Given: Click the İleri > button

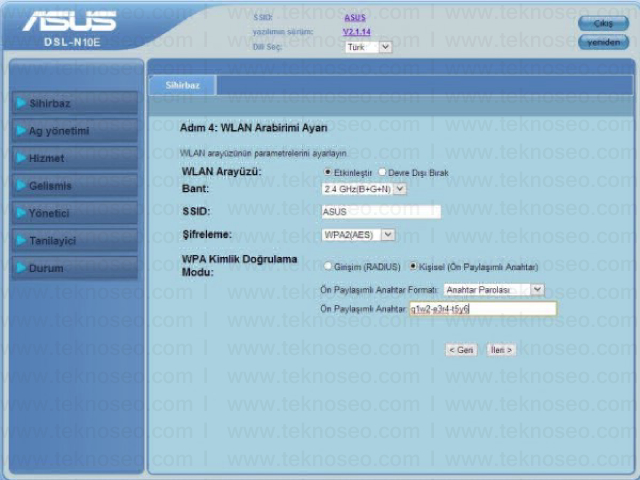Looking at the screenshot, I should (x=501, y=350).
